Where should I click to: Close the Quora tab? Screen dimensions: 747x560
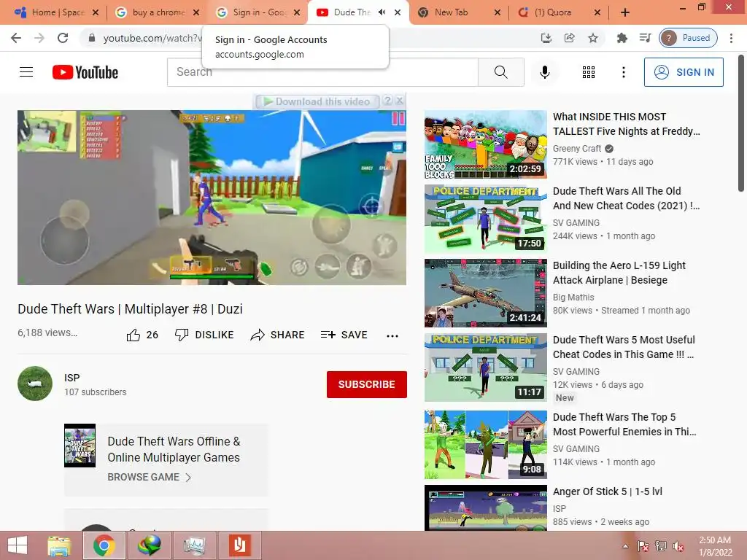597,12
